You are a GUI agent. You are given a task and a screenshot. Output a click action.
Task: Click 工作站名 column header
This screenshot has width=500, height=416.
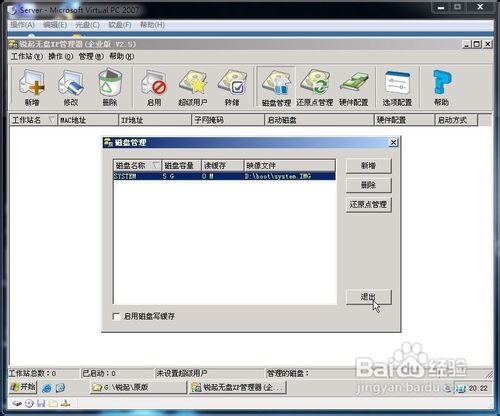pyautogui.click(x=33, y=120)
